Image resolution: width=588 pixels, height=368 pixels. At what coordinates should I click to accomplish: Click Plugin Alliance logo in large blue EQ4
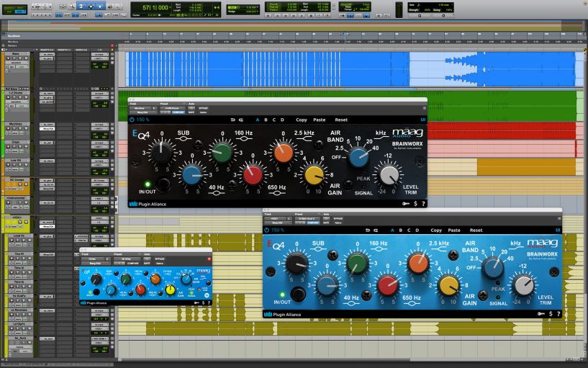point(282,315)
